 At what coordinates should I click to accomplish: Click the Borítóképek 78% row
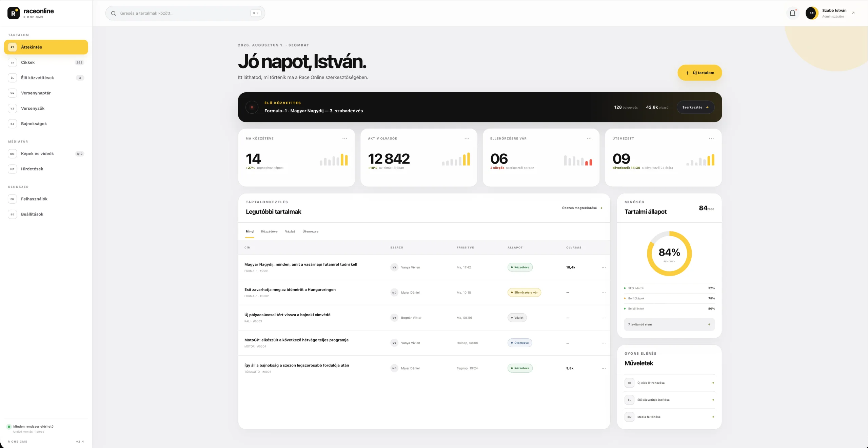669,298
